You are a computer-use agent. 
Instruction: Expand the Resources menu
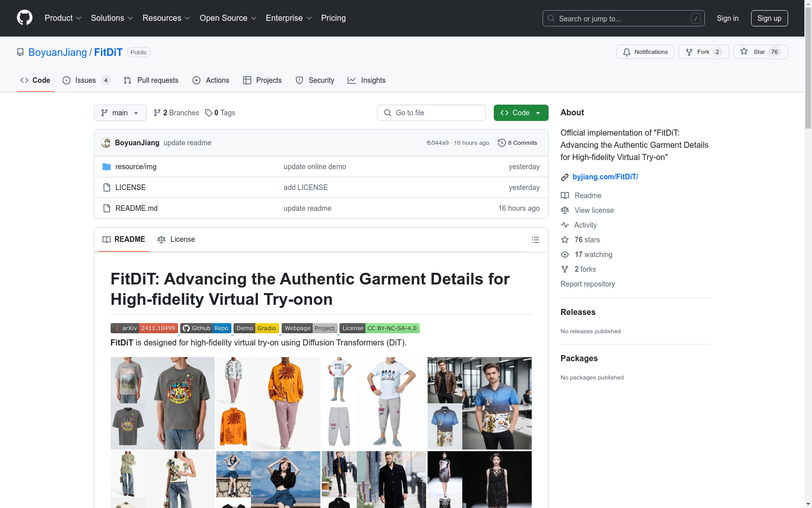[x=166, y=18]
